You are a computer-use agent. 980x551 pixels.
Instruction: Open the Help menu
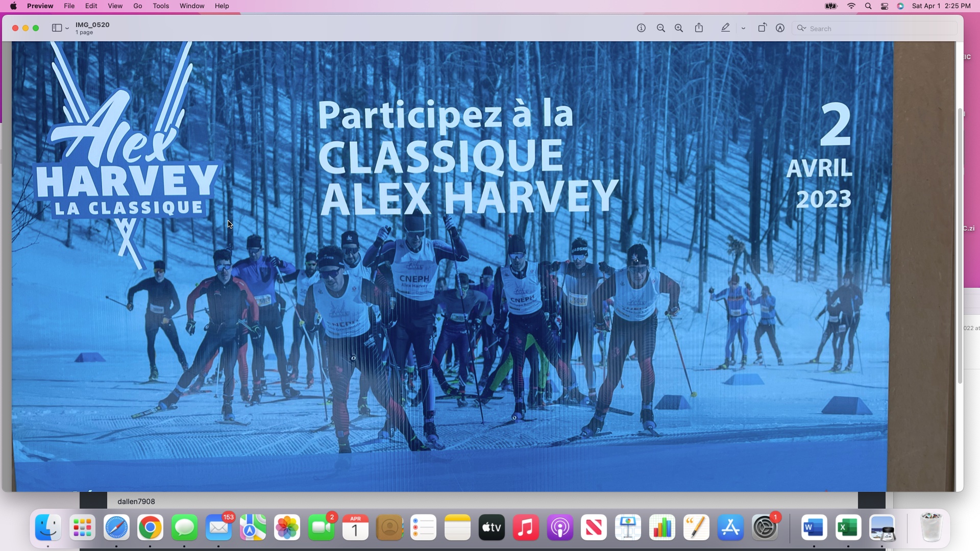click(x=222, y=6)
